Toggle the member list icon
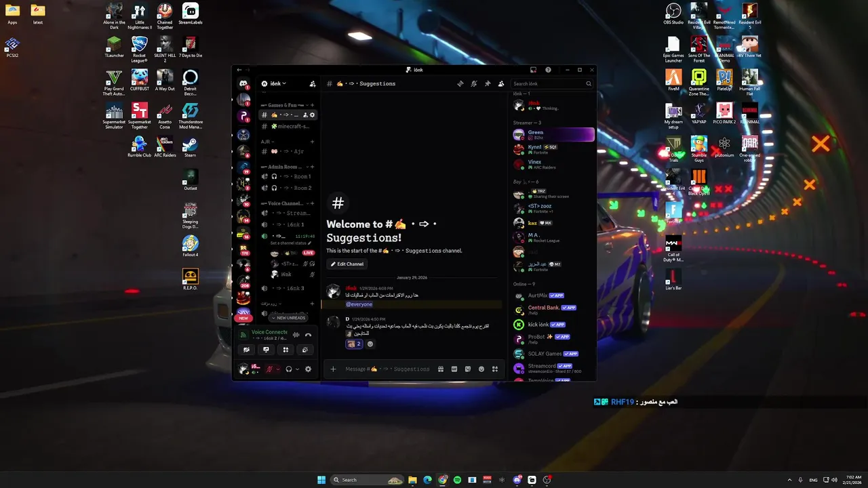 [500, 83]
